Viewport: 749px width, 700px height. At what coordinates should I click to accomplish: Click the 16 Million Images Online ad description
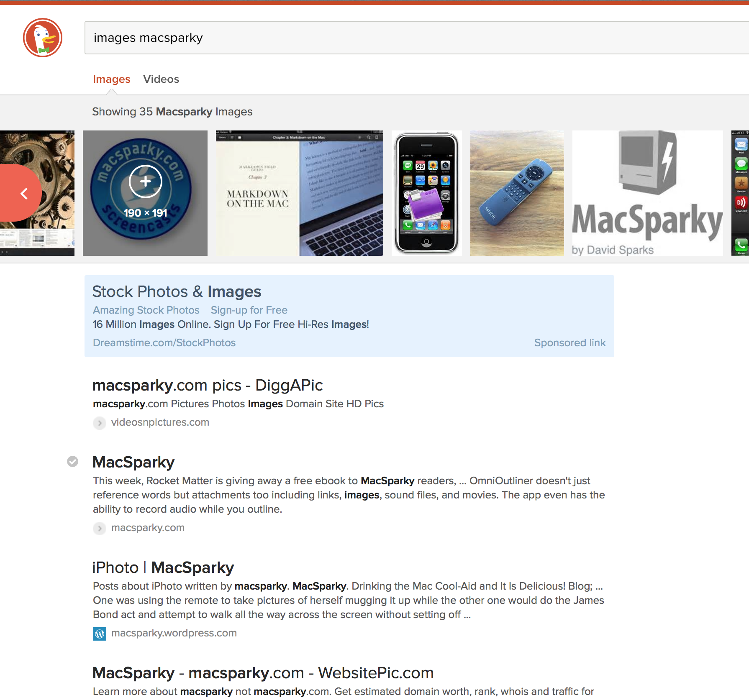click(231, 324)
